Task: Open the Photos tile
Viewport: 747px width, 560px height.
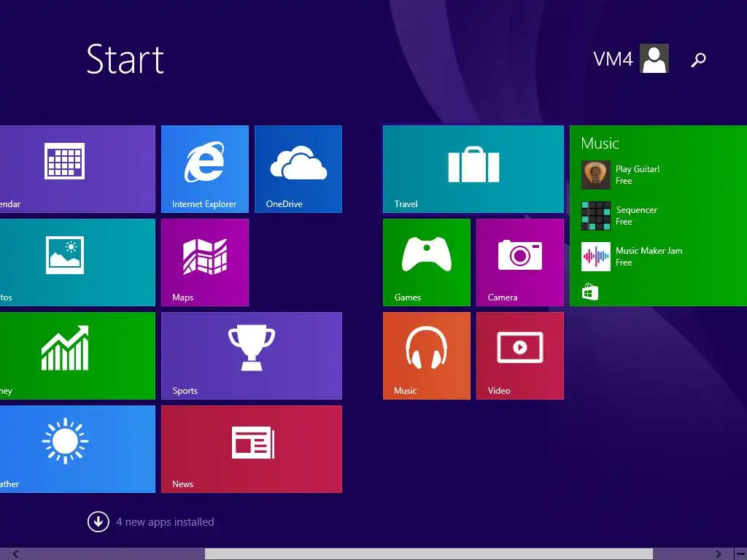Action: 77,262
